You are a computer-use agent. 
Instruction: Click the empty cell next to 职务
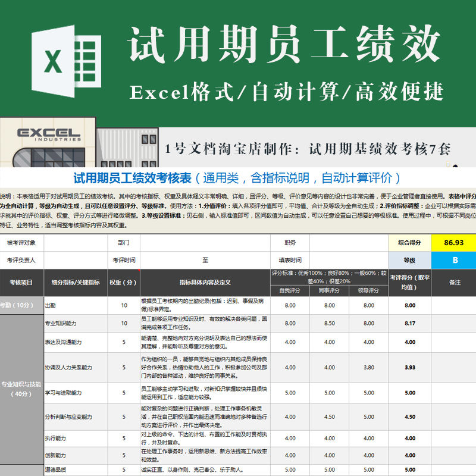point(349,243)
